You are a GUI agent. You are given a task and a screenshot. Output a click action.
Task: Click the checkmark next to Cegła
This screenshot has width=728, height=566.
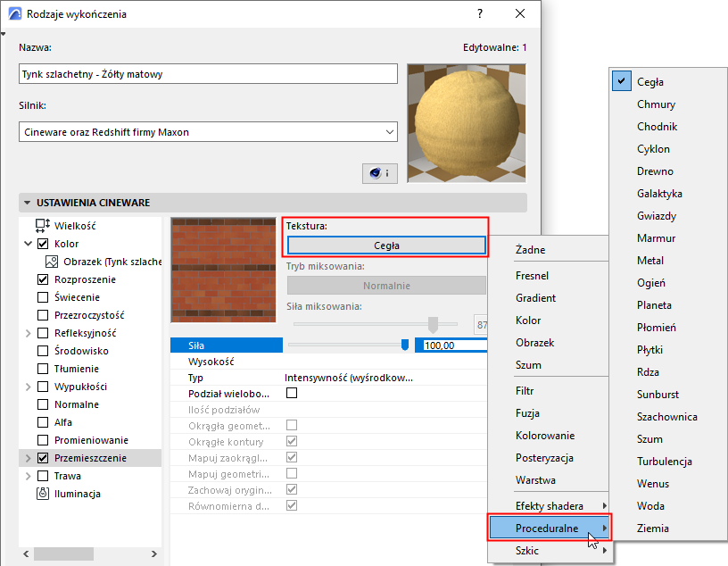coord(621,81)
